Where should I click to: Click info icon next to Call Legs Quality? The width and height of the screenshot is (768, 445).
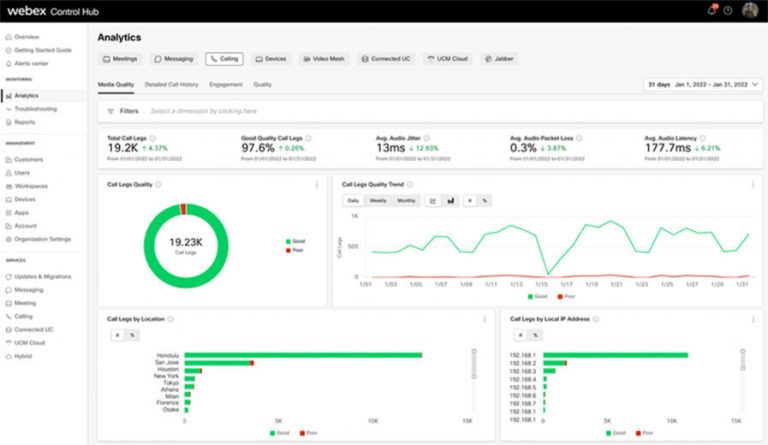pos(159,184)
